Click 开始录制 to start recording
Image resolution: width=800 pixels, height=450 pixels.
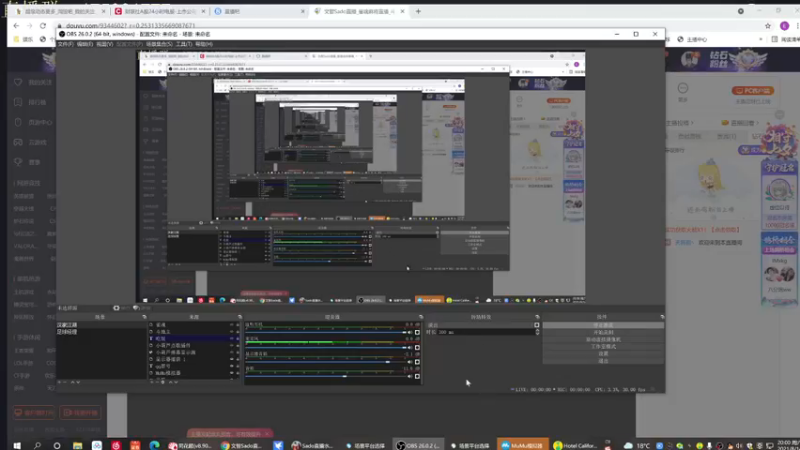603,332
